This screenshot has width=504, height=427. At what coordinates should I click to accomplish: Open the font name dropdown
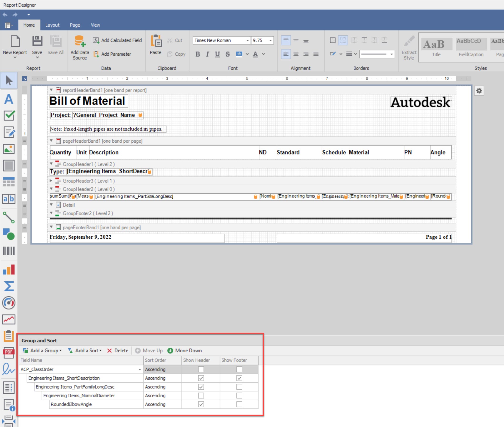coord(247,40)
